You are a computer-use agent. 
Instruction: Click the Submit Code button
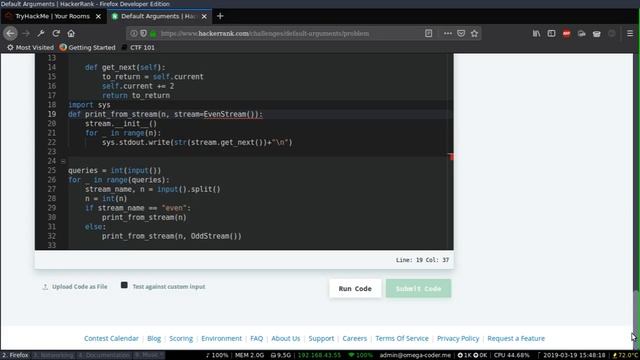[x=418, y=289]
